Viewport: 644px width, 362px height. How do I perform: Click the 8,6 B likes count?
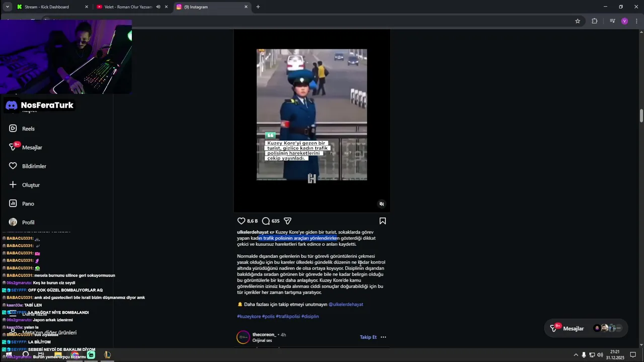pyautogui.click(x=252, y=221)
